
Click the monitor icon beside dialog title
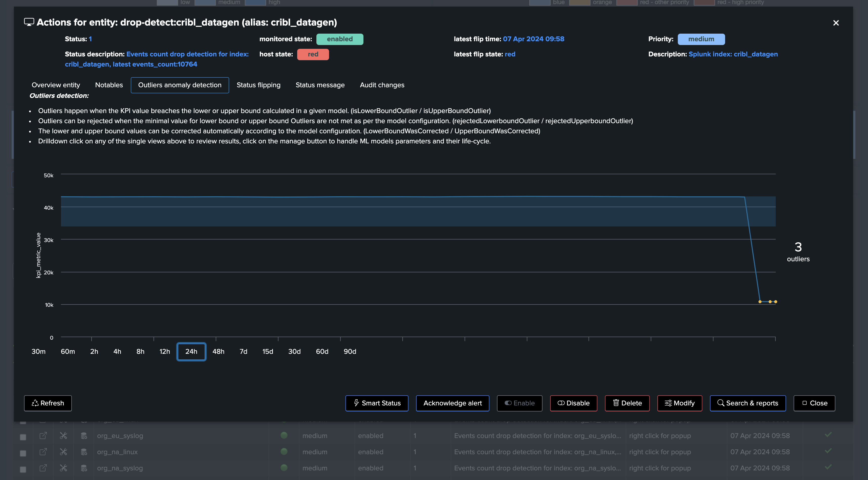tap(29, 22)
